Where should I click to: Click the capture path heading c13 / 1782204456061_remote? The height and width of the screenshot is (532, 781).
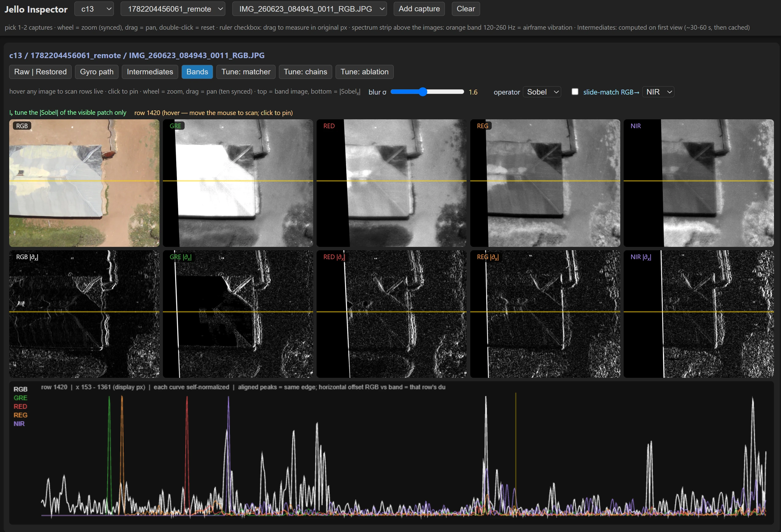tap(137, 55)
